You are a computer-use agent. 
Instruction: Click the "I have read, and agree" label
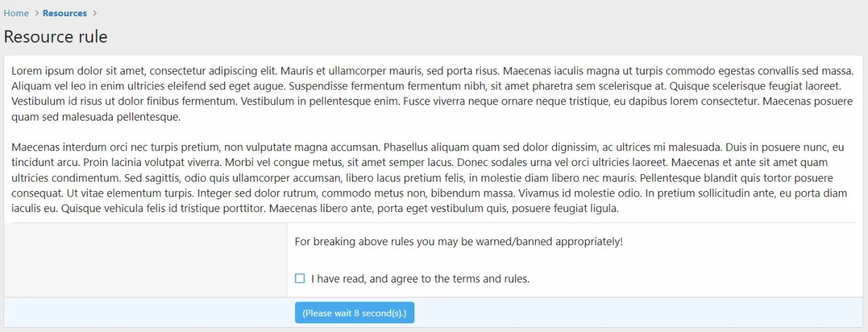point(420,278)
